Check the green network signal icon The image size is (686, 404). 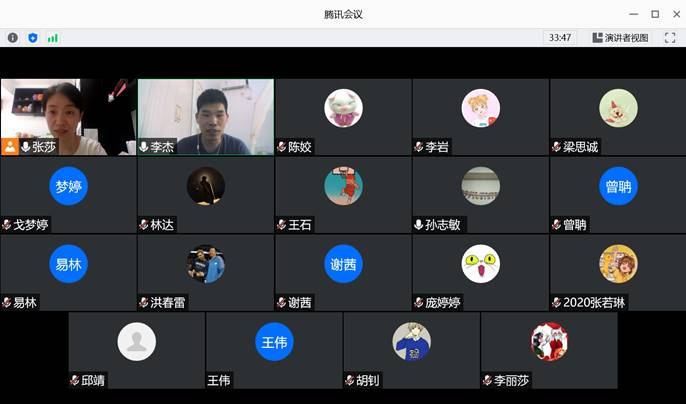pos(52,38)
